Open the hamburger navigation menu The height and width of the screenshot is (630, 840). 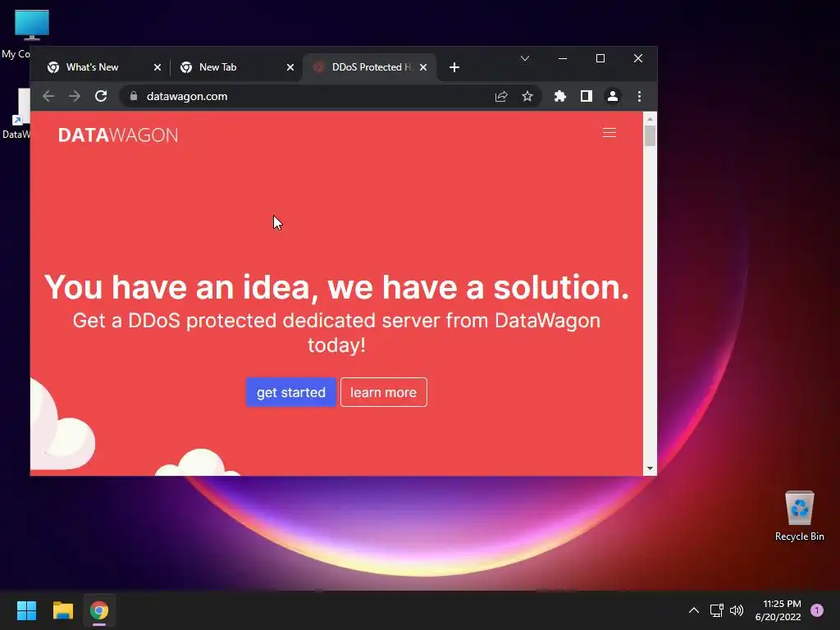(x=609, y=133)
